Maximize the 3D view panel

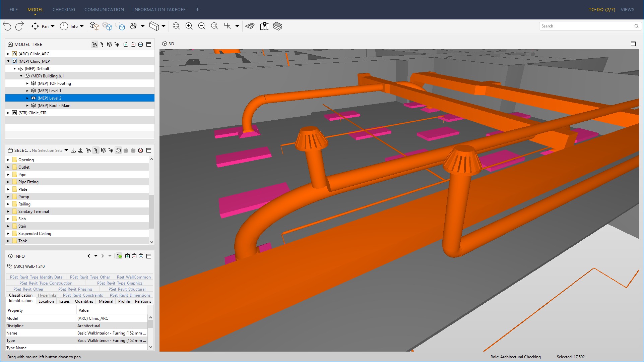tap(633, 44)
